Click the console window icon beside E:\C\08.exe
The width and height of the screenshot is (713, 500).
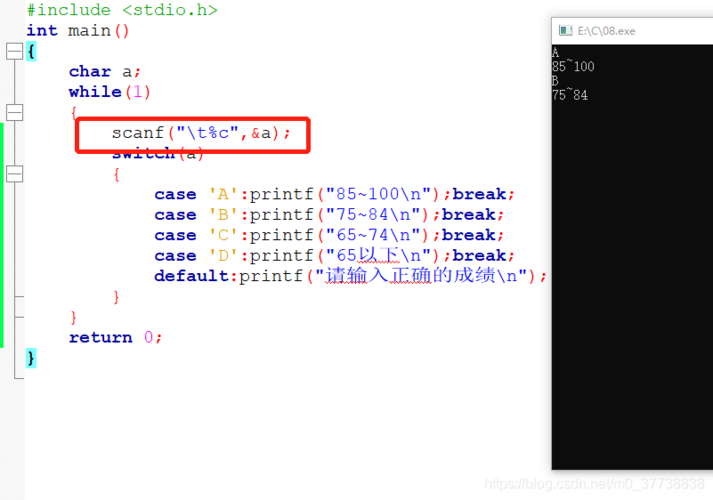[565, 31]
